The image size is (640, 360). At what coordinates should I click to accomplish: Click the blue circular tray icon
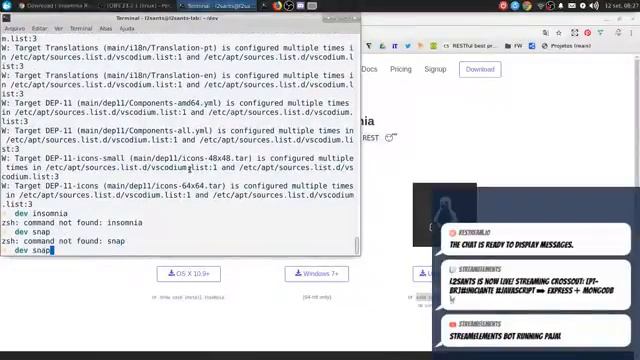515,6
